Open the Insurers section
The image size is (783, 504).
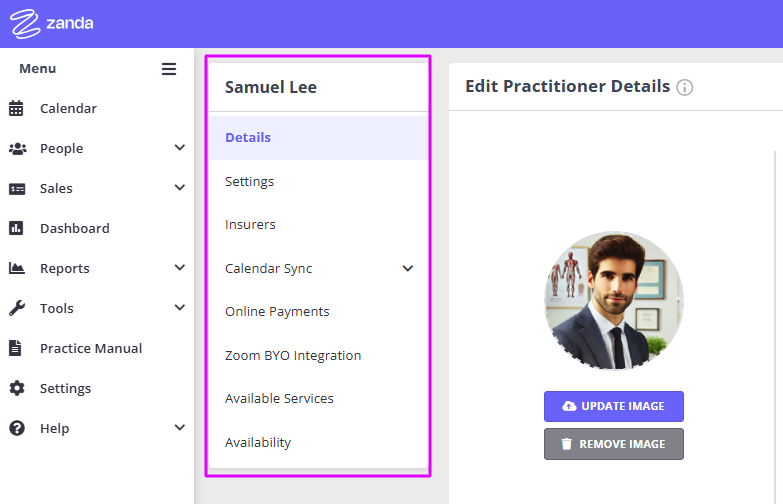pos(319,225)
